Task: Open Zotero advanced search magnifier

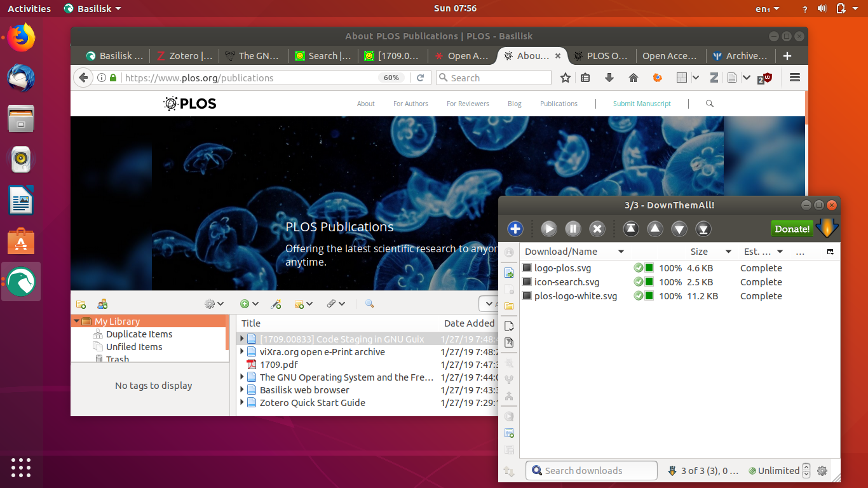Action: pos(369,304)
